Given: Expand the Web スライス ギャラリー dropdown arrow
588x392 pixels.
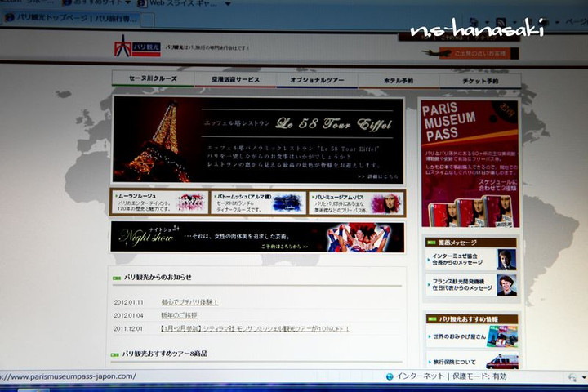Looking at the screenshot, I should (228, 4).
